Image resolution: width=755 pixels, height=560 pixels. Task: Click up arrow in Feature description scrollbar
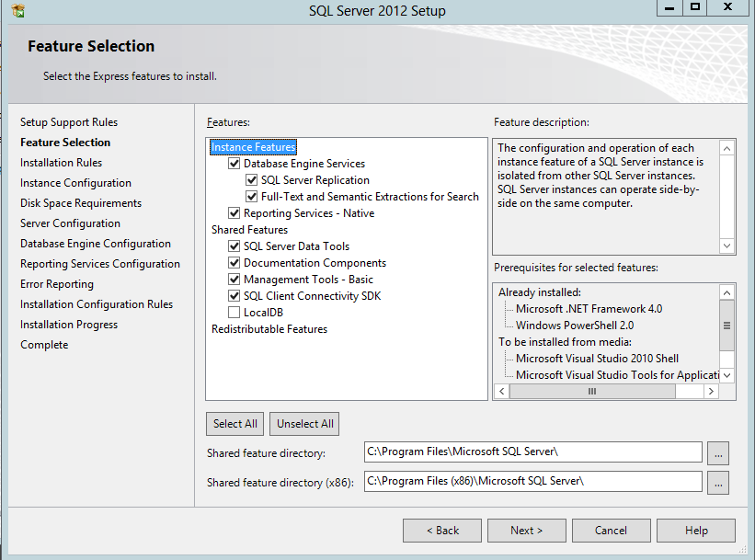tap(726, 148)
